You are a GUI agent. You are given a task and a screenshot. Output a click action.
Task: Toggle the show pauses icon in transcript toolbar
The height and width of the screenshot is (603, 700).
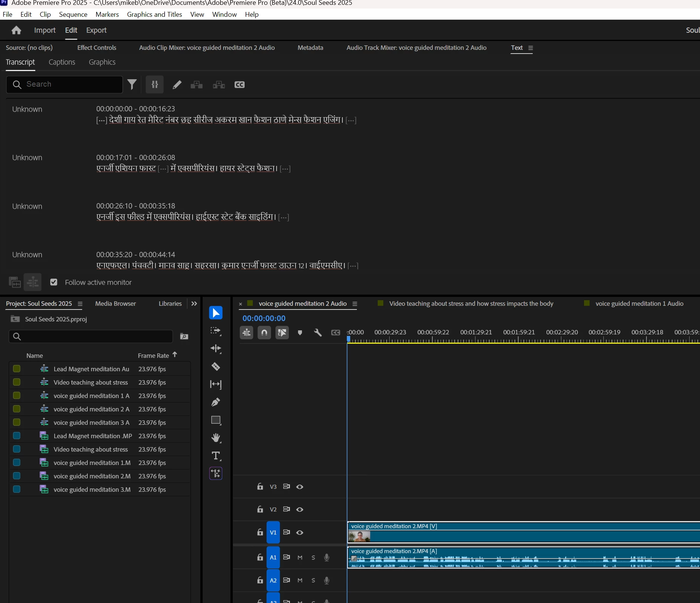click(x=155, y=84)
